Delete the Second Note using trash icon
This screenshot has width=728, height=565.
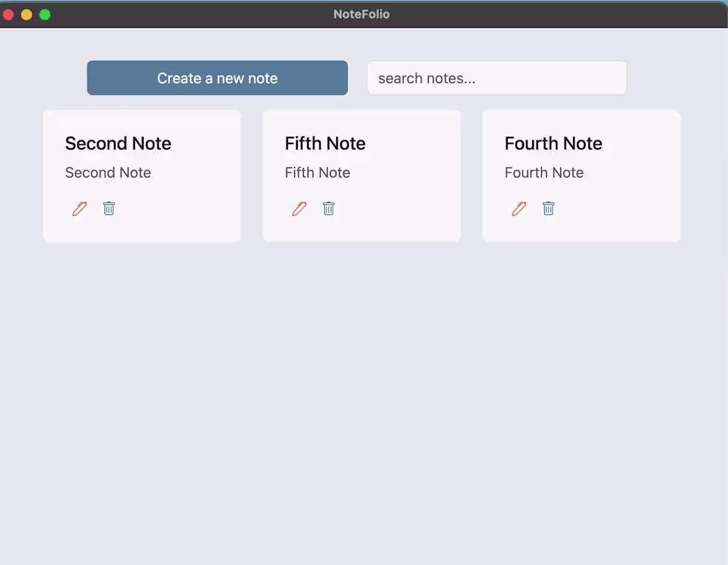tap(109, 209)
